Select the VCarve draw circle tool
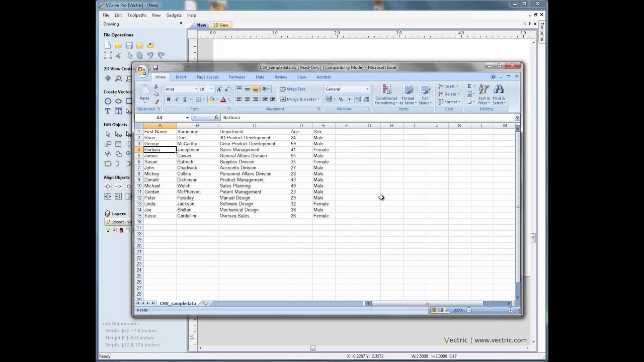This screenshot has height=362, width=644. (x=108, y=101)
